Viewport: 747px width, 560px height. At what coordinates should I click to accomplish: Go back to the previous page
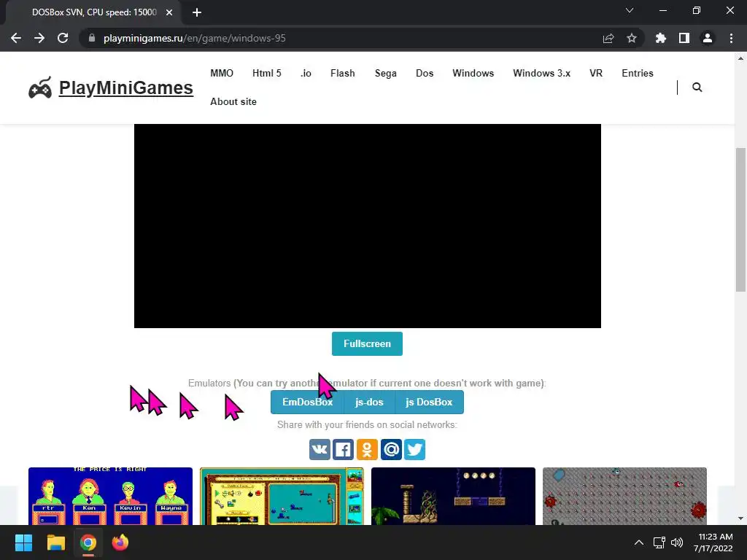(x=16, y=38)
